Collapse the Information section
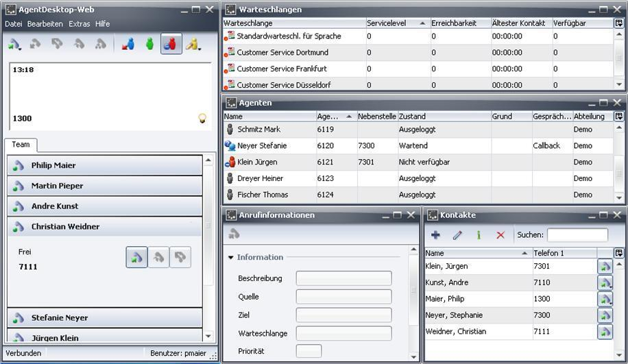The width and height of the screenshot is (628, 364). coord(231,258)
